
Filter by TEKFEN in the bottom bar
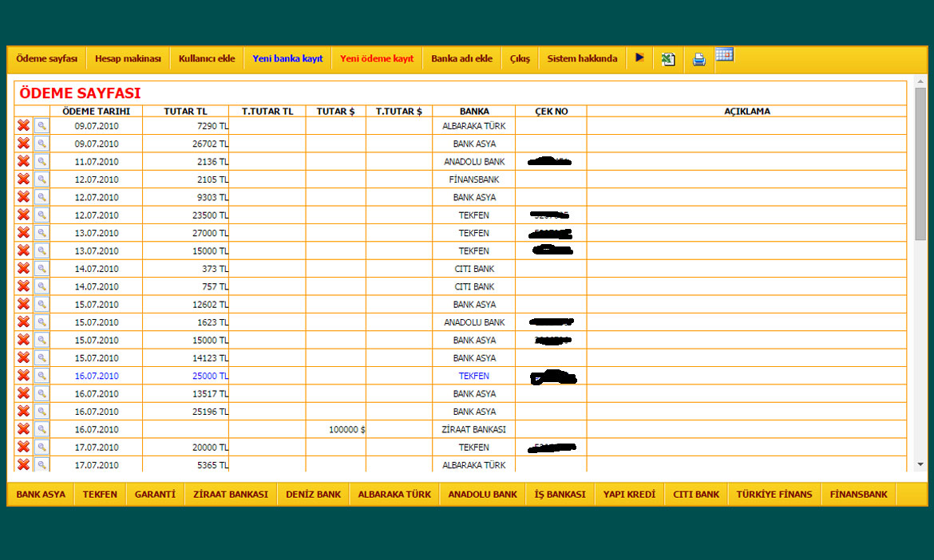[100, 494]
